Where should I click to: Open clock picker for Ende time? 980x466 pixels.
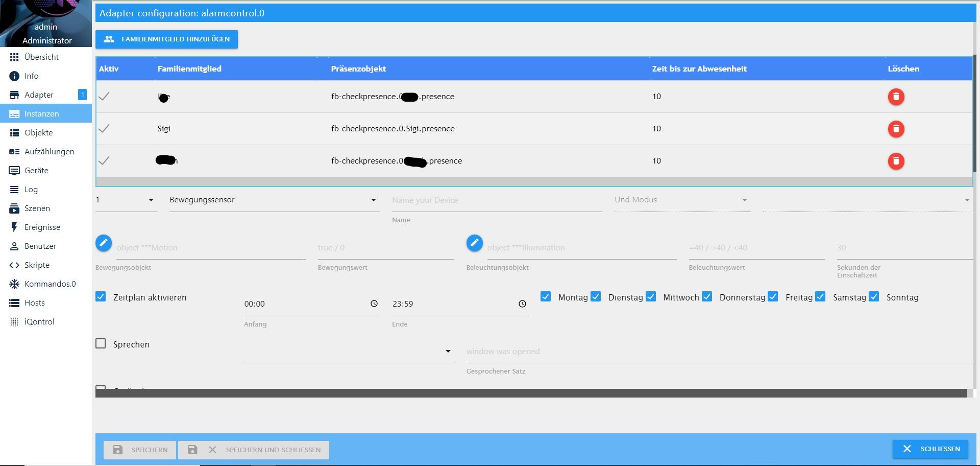522,304
